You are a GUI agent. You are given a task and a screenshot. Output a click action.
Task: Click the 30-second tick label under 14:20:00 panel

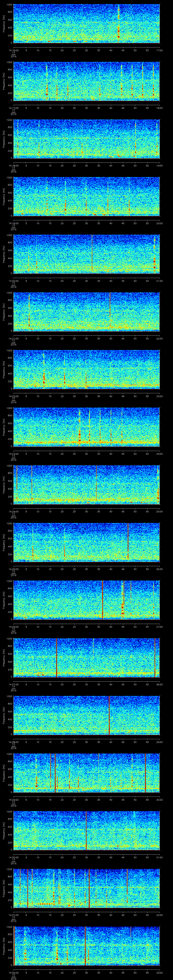click(x=86, y=281)
